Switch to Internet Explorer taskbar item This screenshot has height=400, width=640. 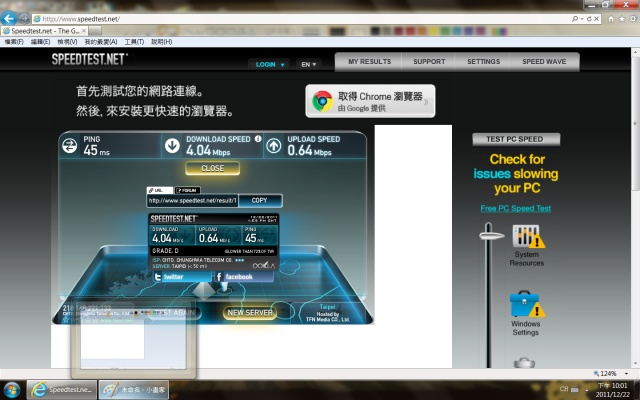tap(62, 390)
